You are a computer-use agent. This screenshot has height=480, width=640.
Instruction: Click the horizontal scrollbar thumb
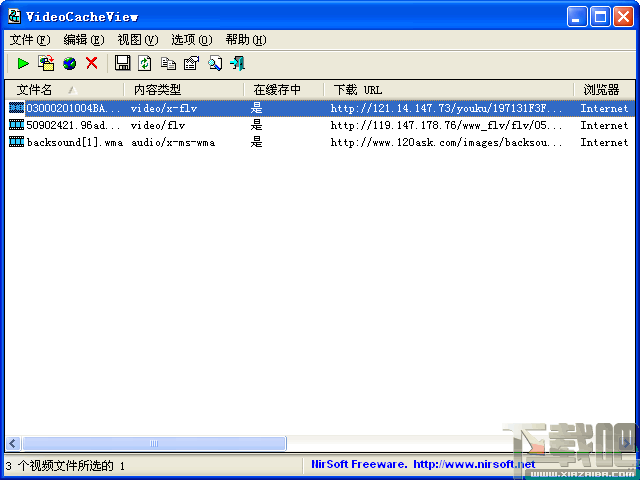coord(154,443)
